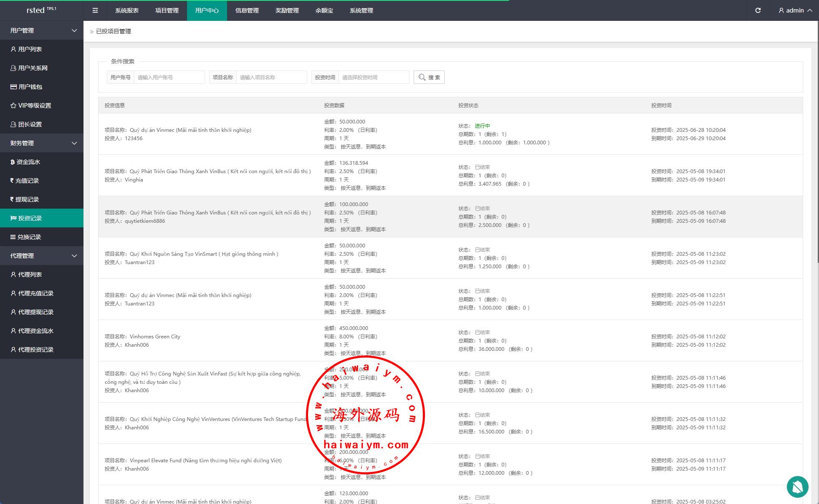The height and width of the screenshot is (504, 819).
Task: Open 兑换记录 list icon item
Action: click(29, 237)
